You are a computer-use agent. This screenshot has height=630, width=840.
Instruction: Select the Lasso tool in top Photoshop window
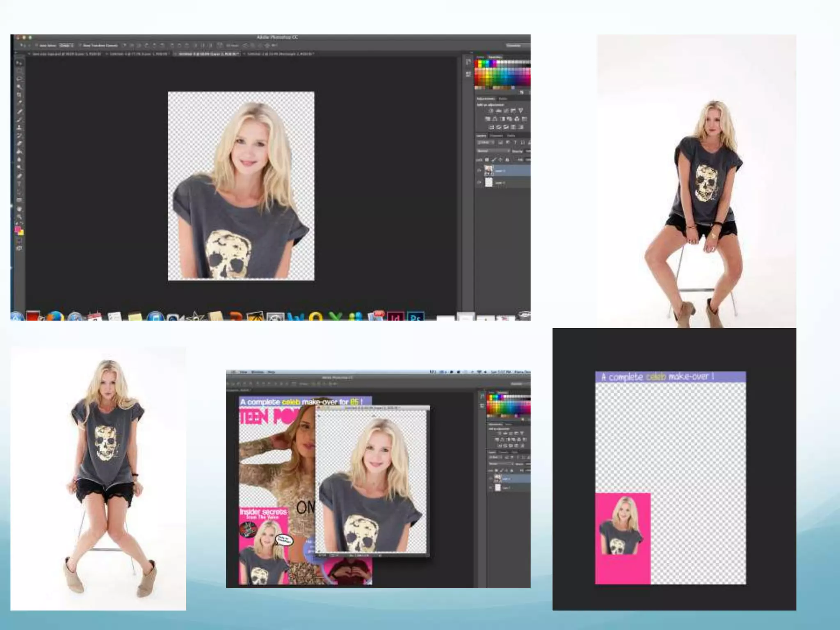[x=19, y=79]
